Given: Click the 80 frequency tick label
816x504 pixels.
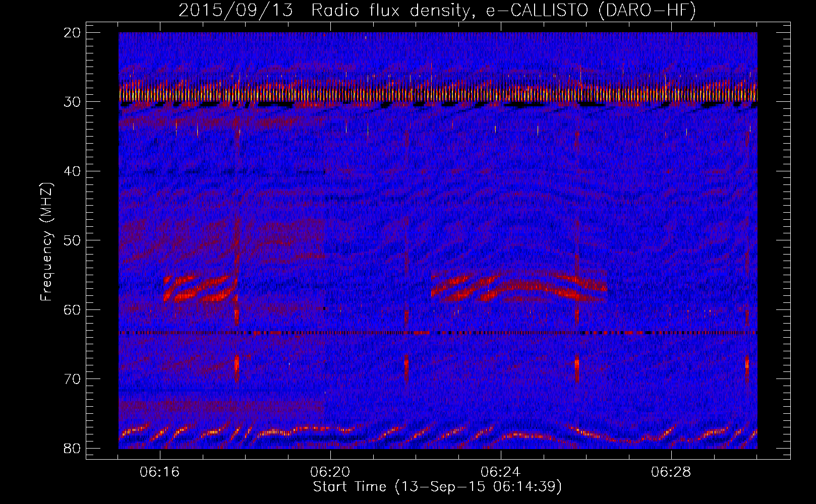Looking at the screenshot, I should pos(73,448).
